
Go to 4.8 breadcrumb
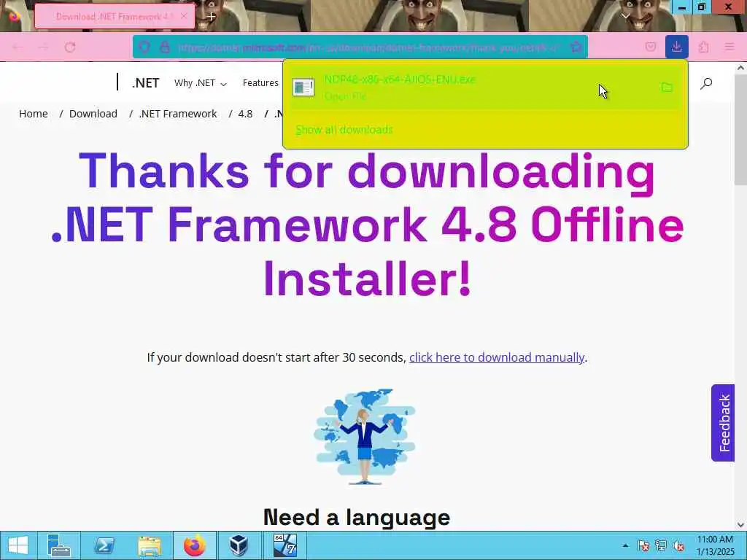coord(245,114)
